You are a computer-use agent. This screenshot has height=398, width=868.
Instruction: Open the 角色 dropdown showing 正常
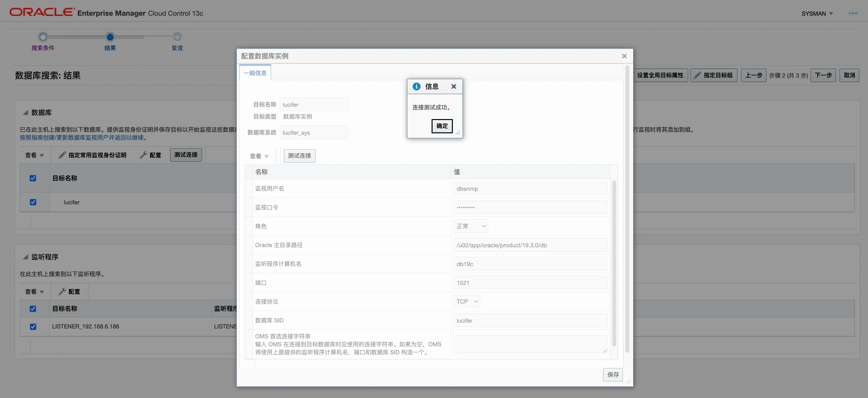[x=470, y=226]
